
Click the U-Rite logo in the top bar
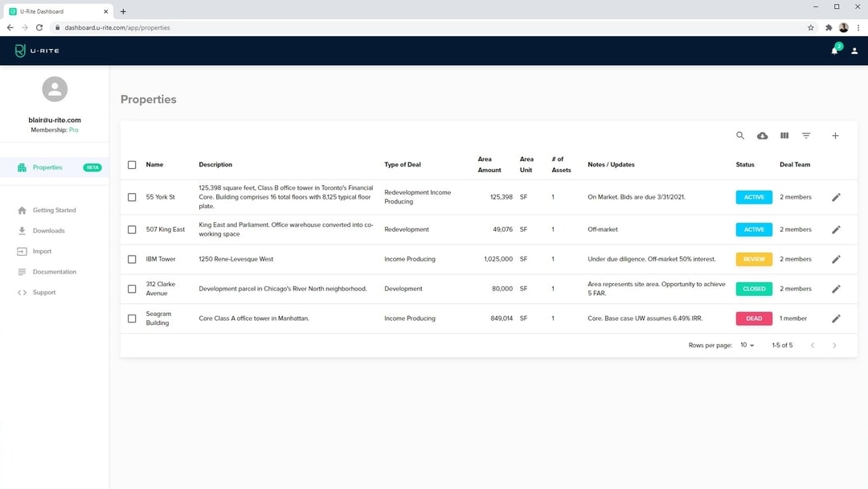(35, 50)
